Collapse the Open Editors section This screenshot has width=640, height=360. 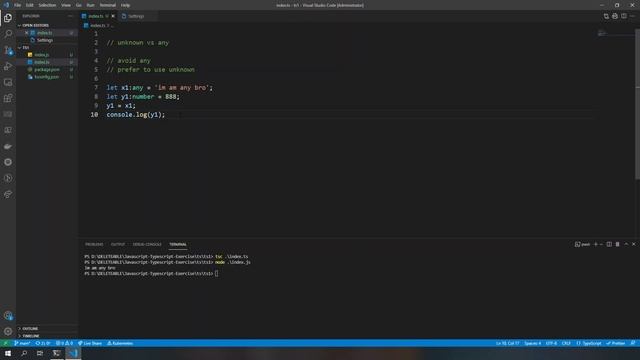click(34, 25)
